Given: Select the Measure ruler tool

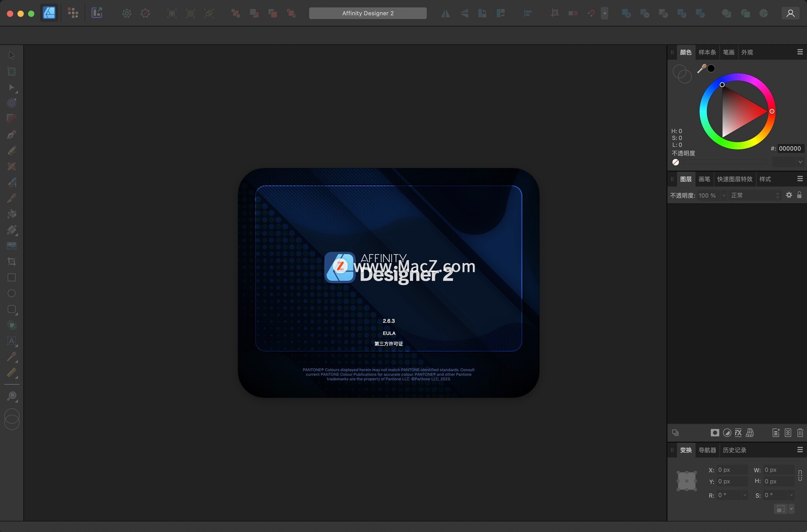Looking at the screenshot, I should (x=12, y=373).
